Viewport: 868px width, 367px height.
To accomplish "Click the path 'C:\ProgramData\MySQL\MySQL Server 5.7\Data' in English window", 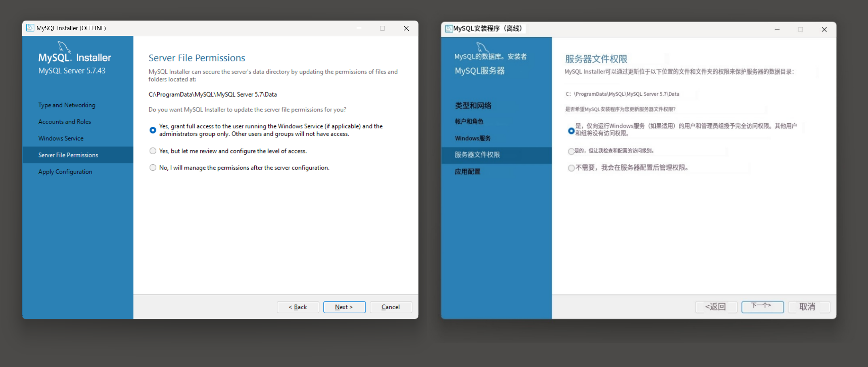I will 213,94.
